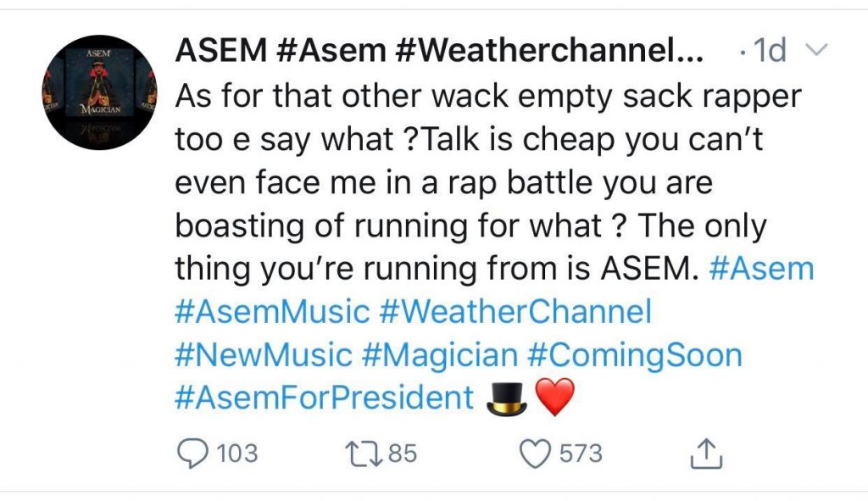View the 103 replies count
This screenshot has height=501, width=868.
237,454
